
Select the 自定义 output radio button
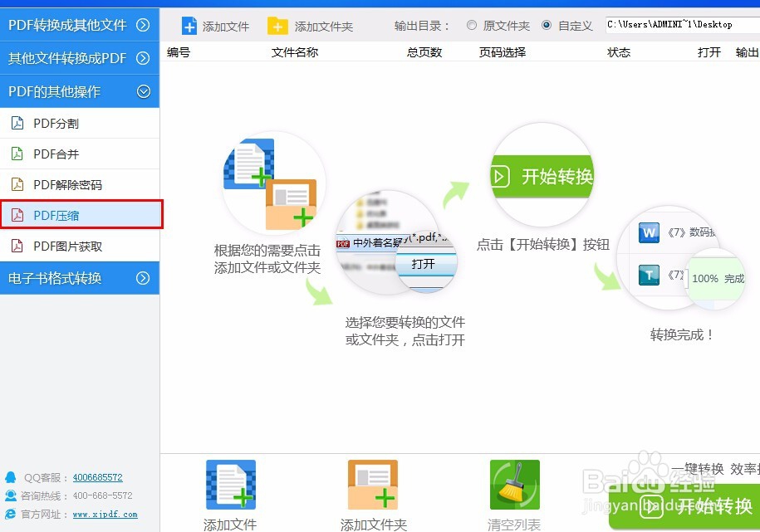[x=548, y=25]
